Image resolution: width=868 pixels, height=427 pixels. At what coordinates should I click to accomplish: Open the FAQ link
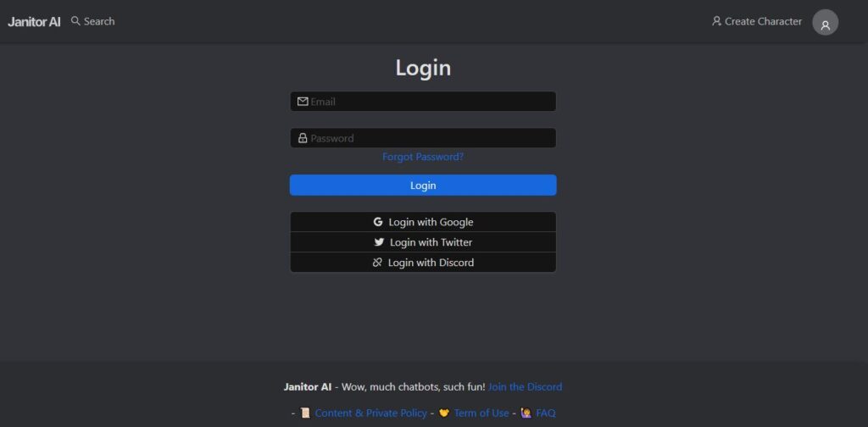click(x=546, y=413)
